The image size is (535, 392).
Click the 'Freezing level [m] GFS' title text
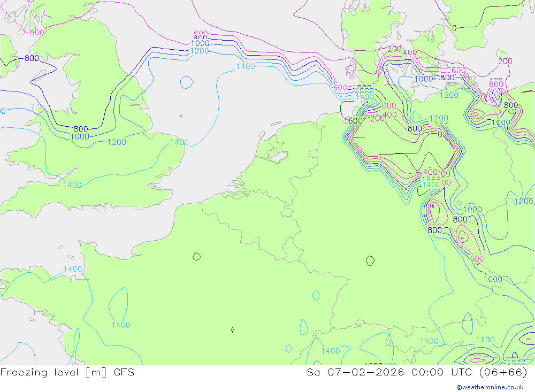(x=67, y=372)
